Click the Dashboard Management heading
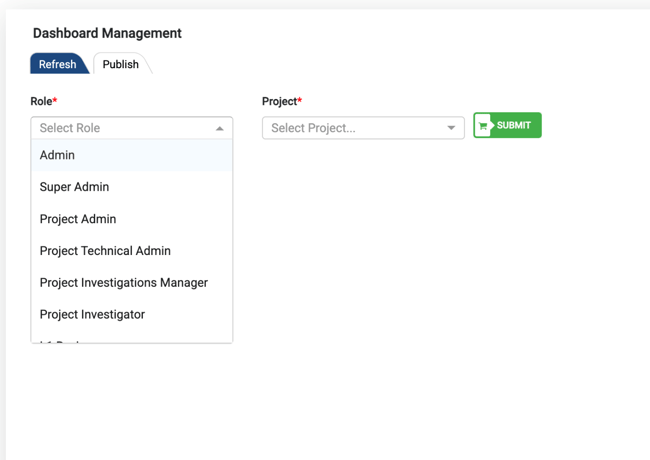This screenshot has height=460, width=650. point(107,33)
